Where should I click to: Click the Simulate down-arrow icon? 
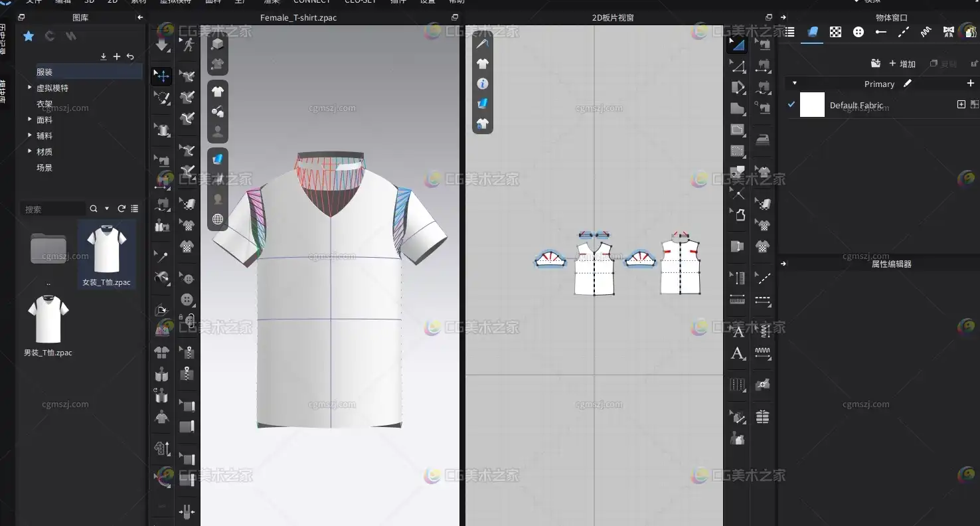tap(162, 44)
